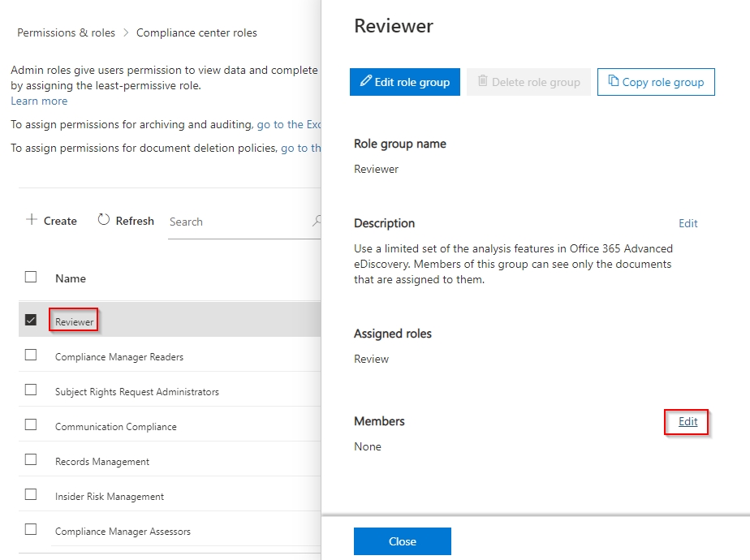Toggle the select-all checkbox beside Name
Image resolution: width=750 pixels, height=560 pixels.
(x=31, y=277)
